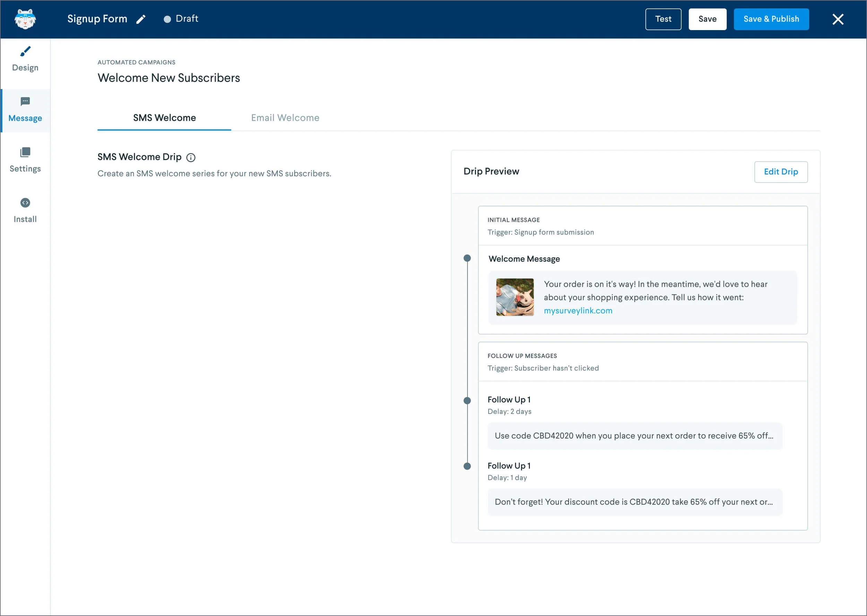
Task: Click the Edit Drip button
Action: (781, 172)
